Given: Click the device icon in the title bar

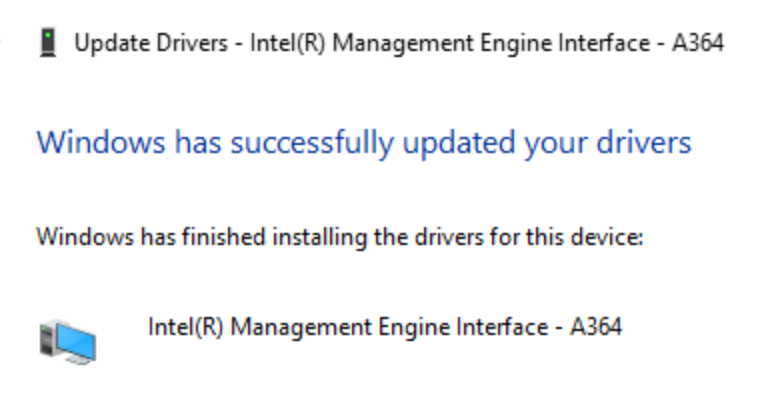Looking at the screenshot, I should [x=46, y=43].
